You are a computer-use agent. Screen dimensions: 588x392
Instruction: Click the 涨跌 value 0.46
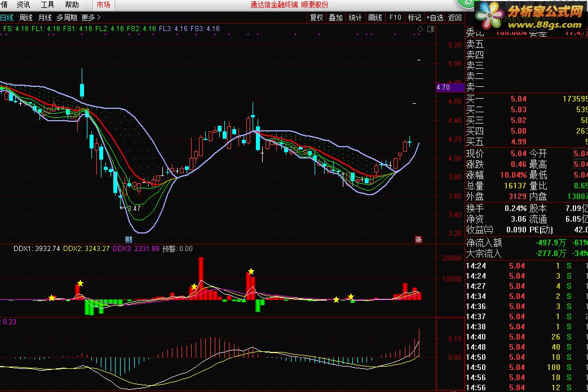tap(518, 164)
